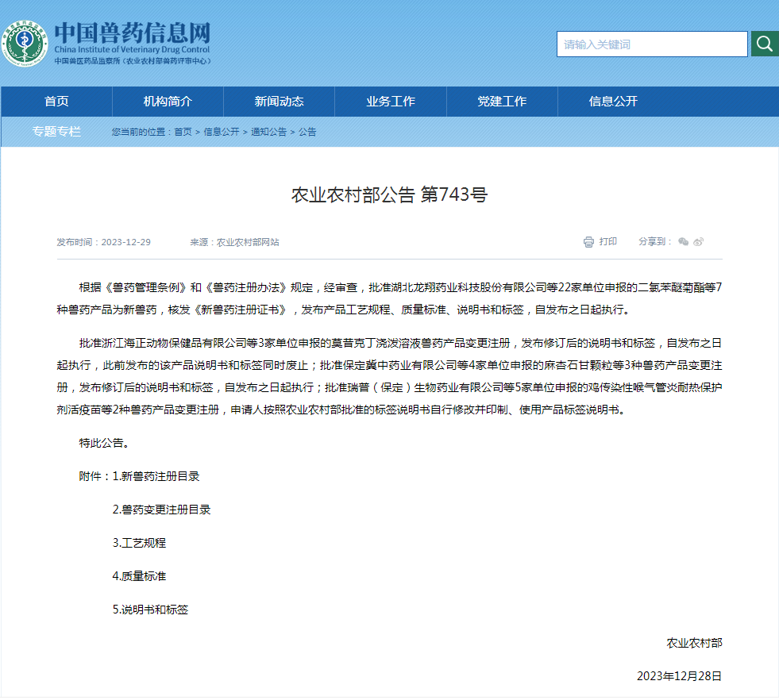This screenshot has width=779, height=700.
Task: Click the site title 中国兽药信息网
Action: [x=132, y=33]
